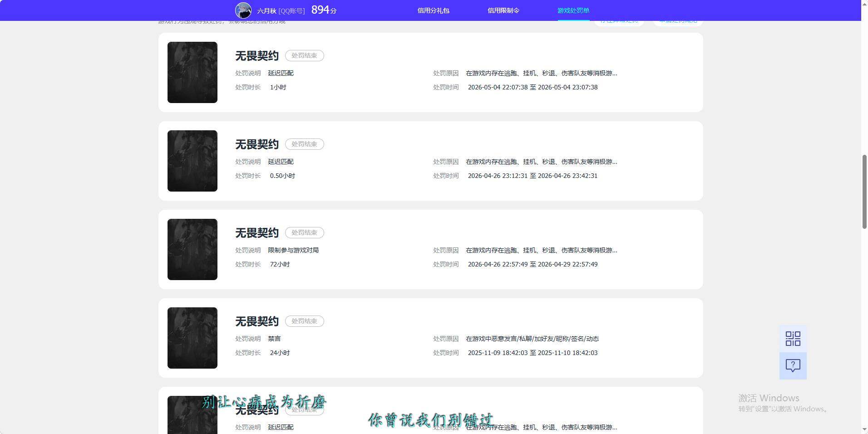The width and height of the screenshot is (868, 434).
Task: Switch to the 信用限制令 tab
Action: (x=503, y=10)
